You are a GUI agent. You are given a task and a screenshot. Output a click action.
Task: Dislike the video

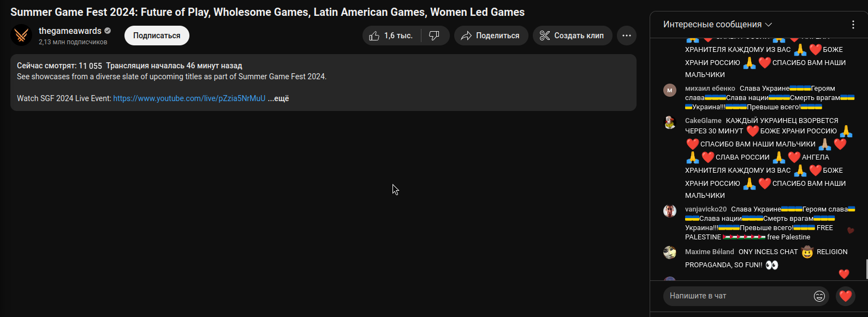coord(435,36)
